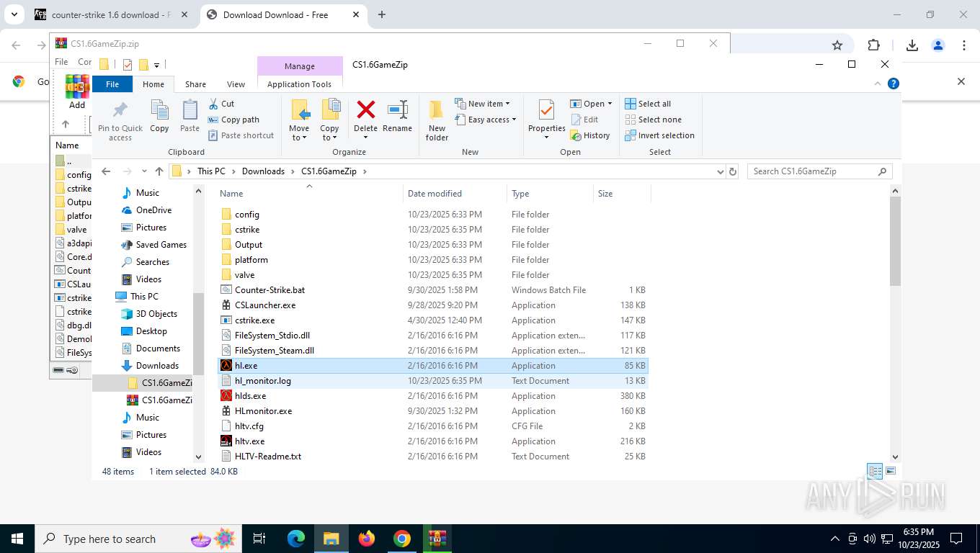Click Select all in ribbon
The width and height of the screenshot is (980, 553).
(648, 104)
